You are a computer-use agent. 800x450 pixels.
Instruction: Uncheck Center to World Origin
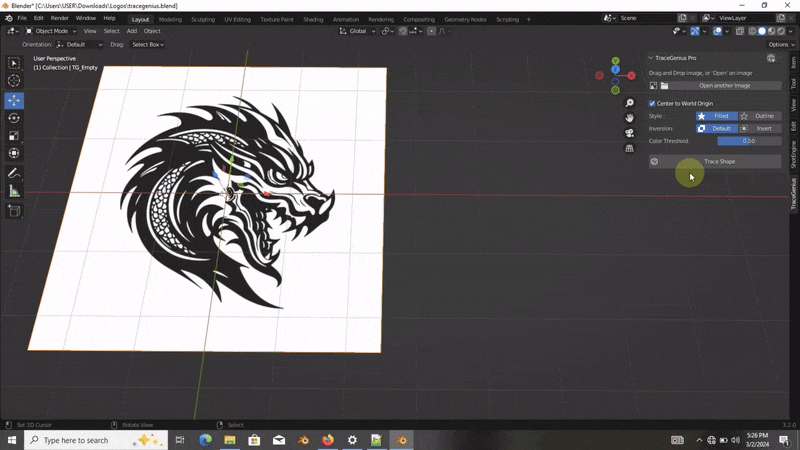click(x=652, y=103)
